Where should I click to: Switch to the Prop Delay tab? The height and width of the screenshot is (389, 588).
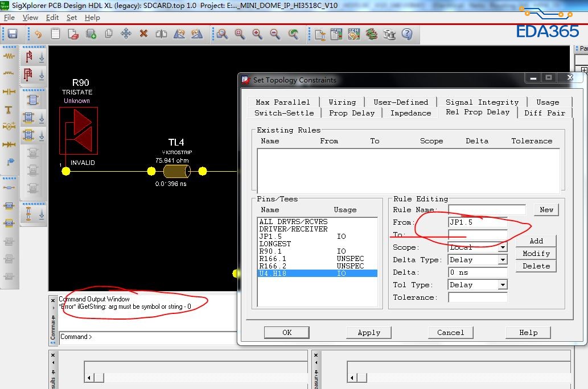click(x=352, y=113)
